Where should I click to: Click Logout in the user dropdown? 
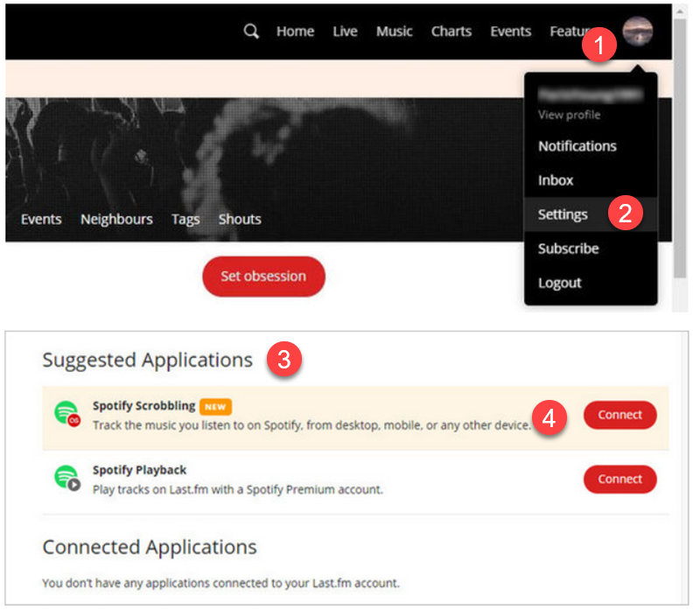click(559, 283)
